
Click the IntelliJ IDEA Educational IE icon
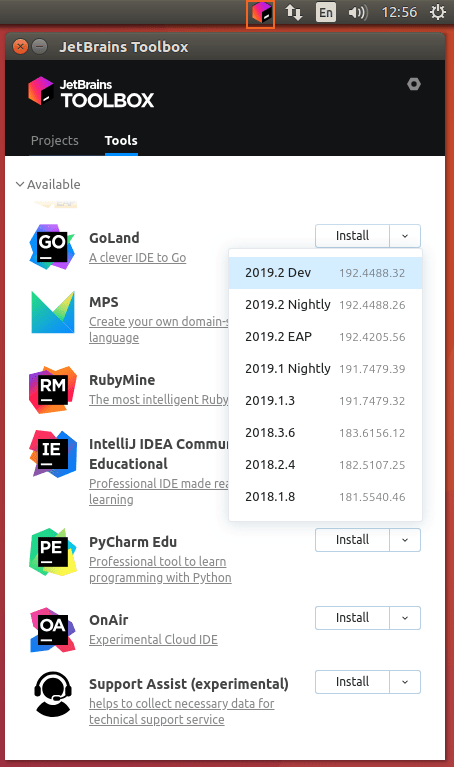(x=53, y=453)
